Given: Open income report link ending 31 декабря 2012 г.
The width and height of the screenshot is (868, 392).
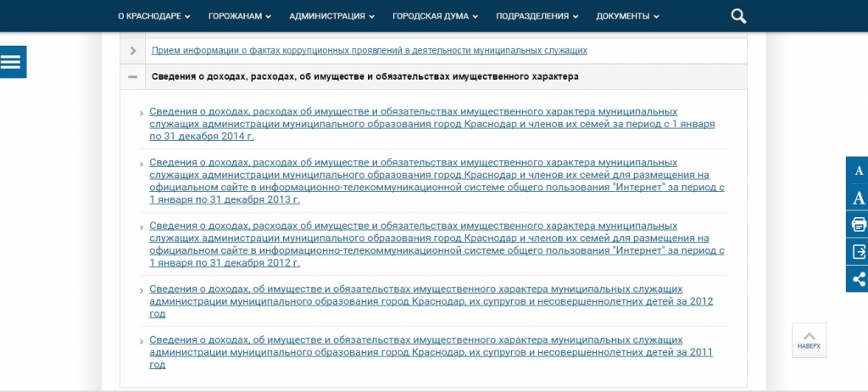Looking at the screenshot, I should (x=437, y=244).
